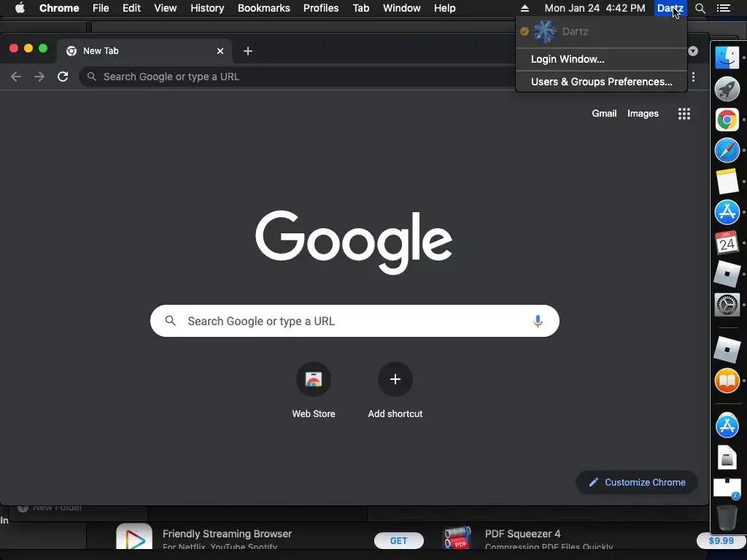Click GET for Friendly Streaming Browser
Viewport: 747px width, 560px height.
[399, 540]
